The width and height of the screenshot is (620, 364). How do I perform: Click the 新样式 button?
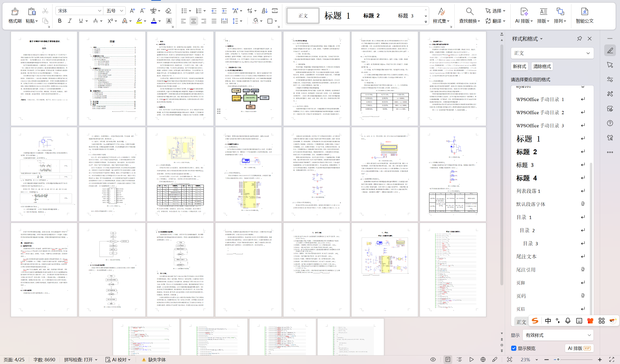[x=519, y=66]
